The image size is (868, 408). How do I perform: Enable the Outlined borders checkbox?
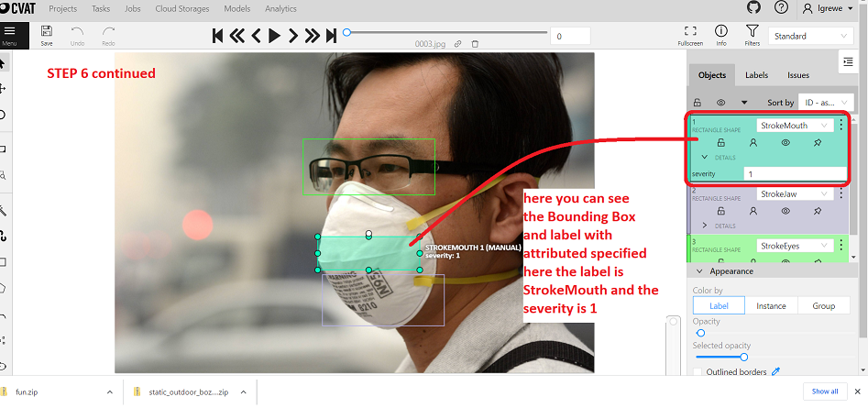pyautogui.click(x=698, y=372)
